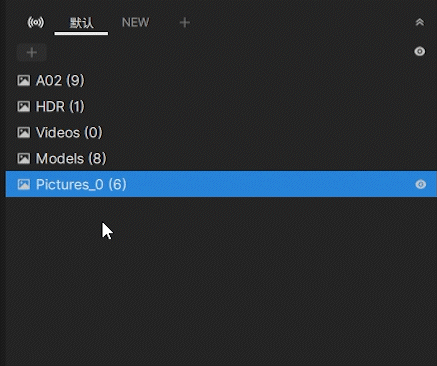Select the Pictures_0 (6) label
437x366 pixels.
[81, 184]
